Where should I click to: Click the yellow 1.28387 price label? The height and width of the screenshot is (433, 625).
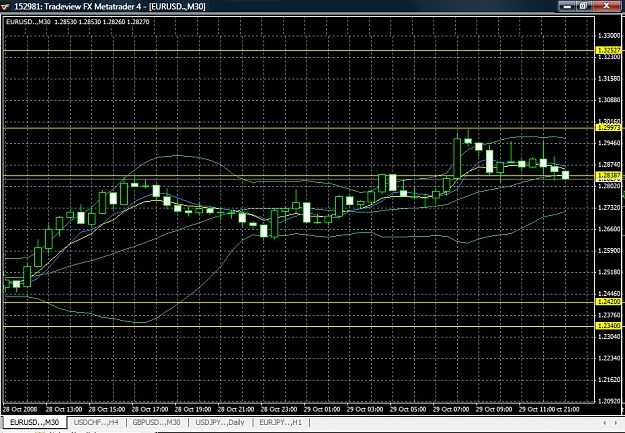click(609, 175)
